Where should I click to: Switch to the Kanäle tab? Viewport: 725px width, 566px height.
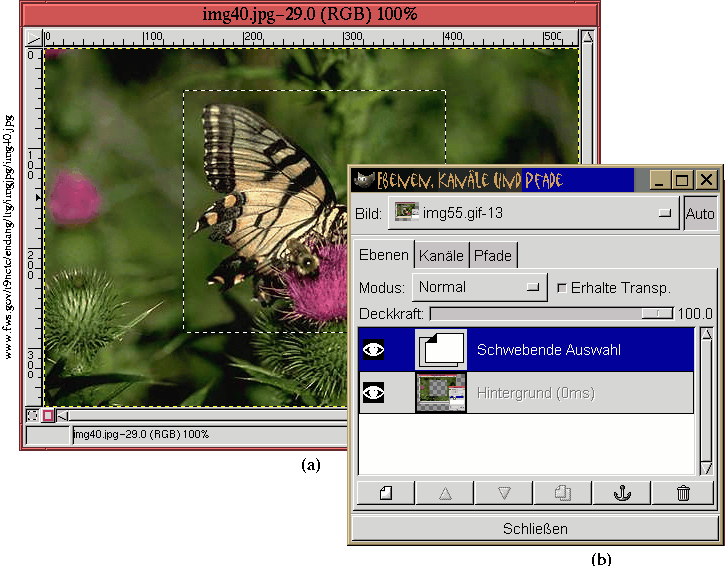click(x=441, y=256)
